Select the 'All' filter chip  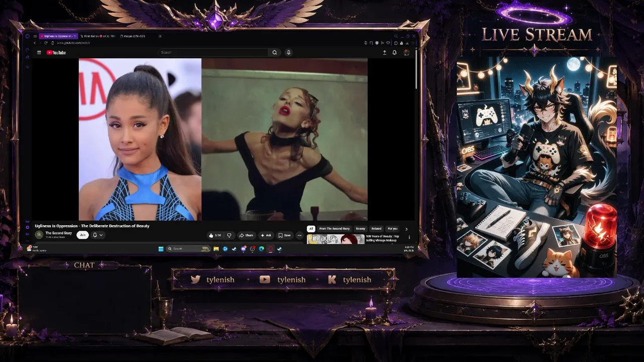tap(311, 229)
